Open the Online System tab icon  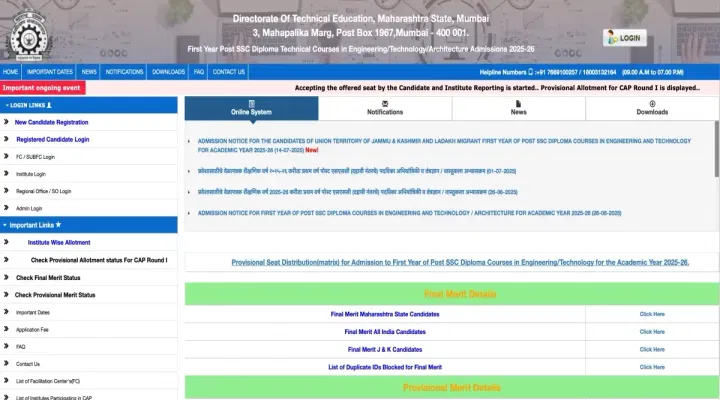click(x=251, y=102)
